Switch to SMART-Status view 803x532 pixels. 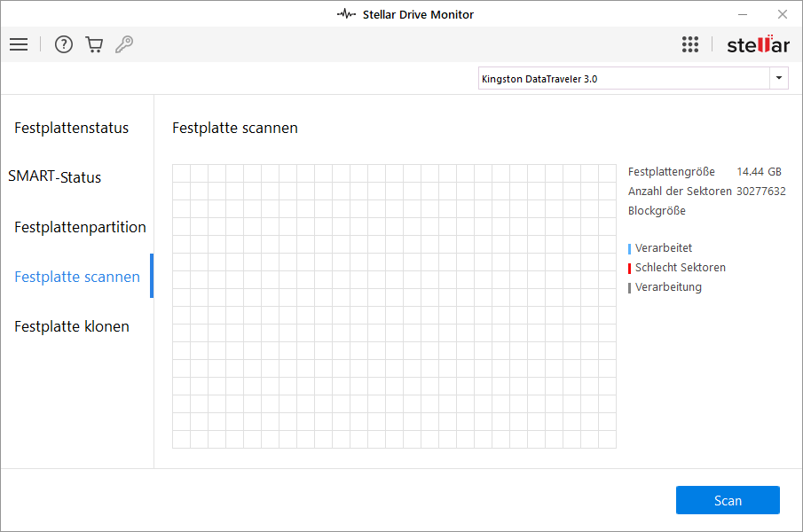click(x=55, y=177)
